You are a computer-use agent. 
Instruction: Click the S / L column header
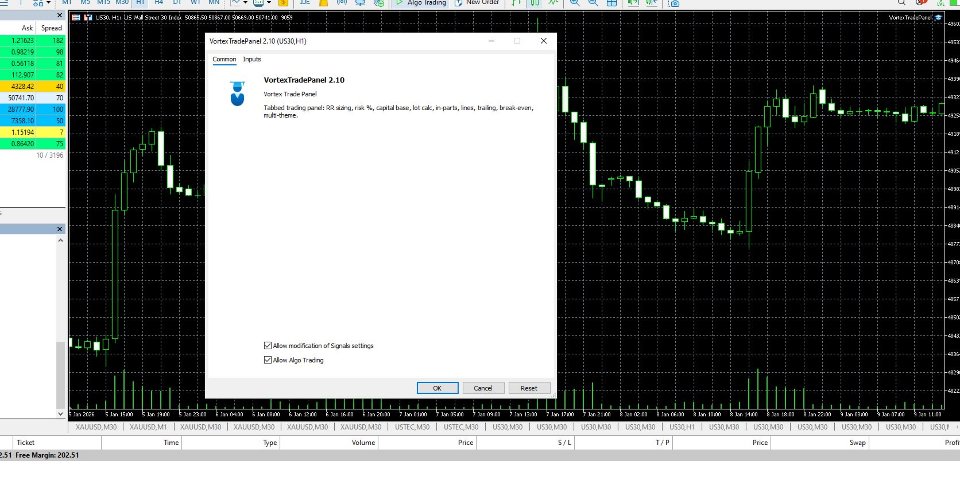coord(564,442)
